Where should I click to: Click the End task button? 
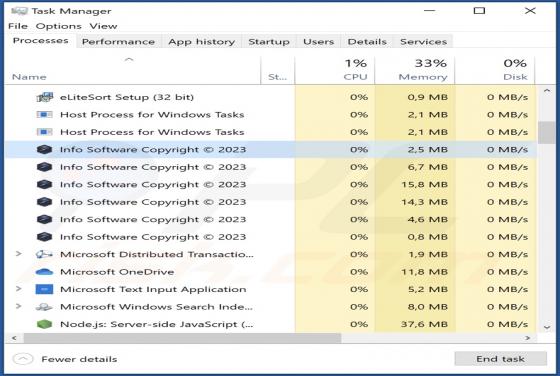501,359
